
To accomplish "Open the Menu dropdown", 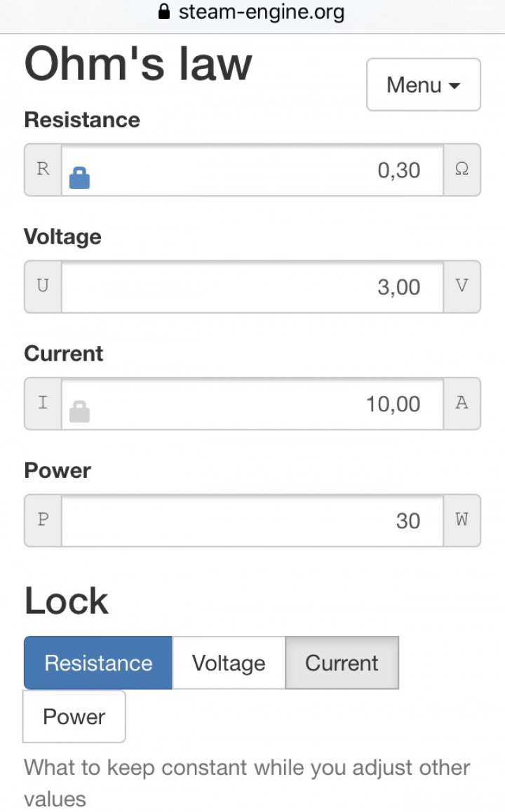I will tap(424, 84).
